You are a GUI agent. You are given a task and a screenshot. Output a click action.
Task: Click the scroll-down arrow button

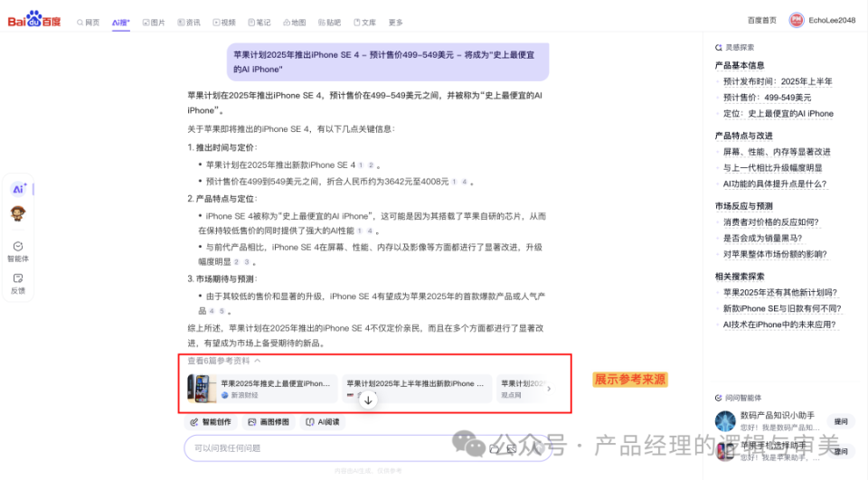point(368,400)
